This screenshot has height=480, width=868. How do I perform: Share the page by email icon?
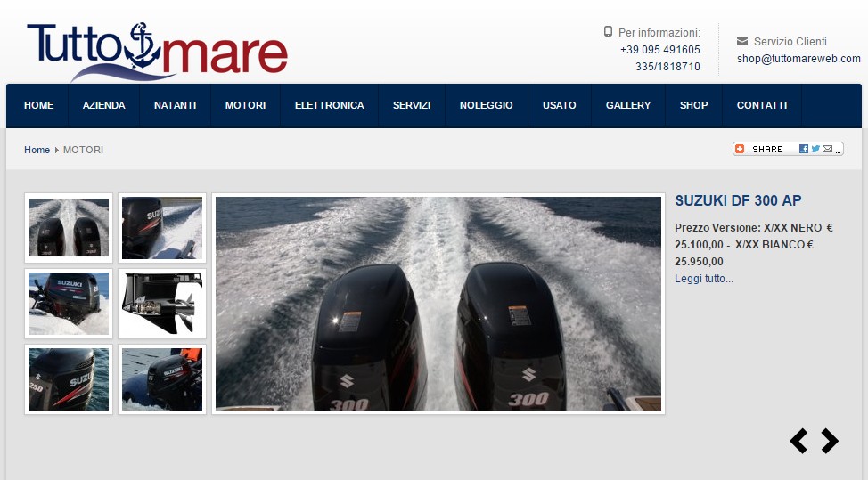point(828,149)
